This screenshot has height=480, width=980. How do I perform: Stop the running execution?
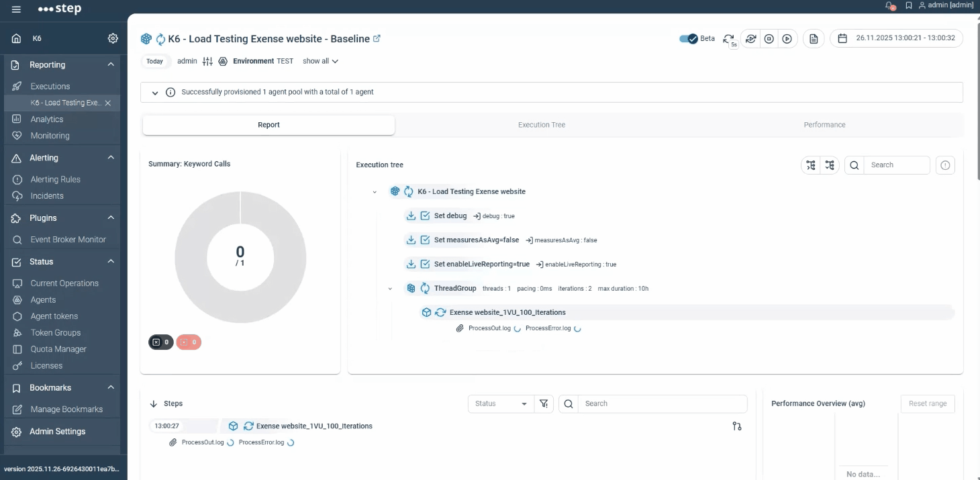(769, 39)
